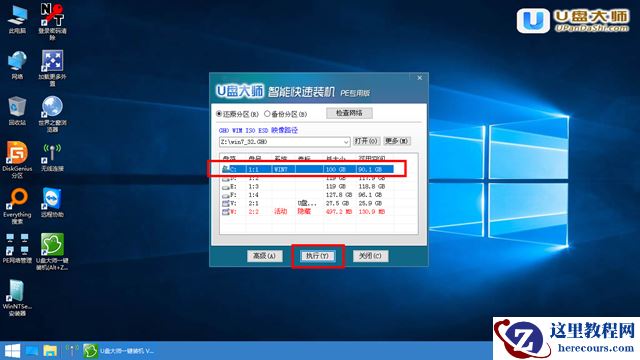Select the red W: 2:2 partition row
The image size is (640, 360).
[307, 212]
